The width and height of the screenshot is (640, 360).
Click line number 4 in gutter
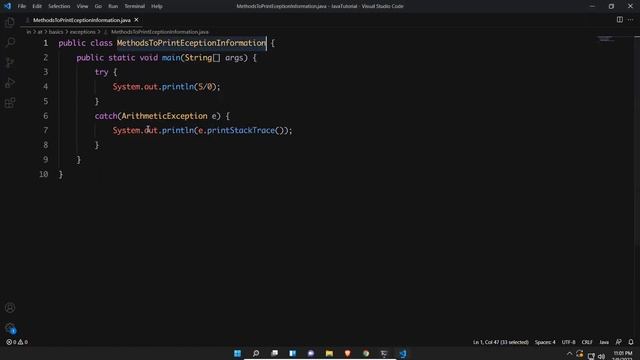tap(45, 87)
